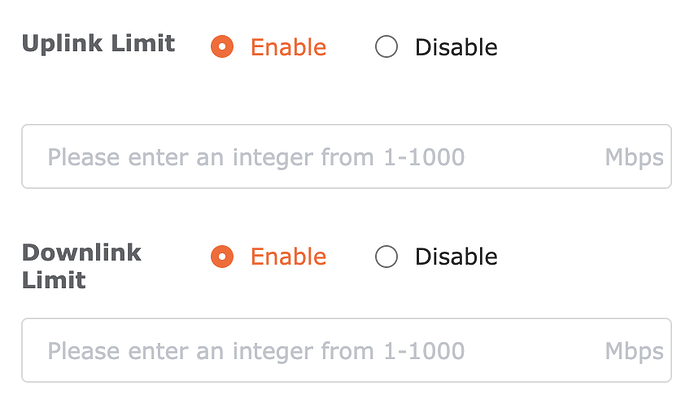Keep the uplink speed limit enabled

point(222,47)
